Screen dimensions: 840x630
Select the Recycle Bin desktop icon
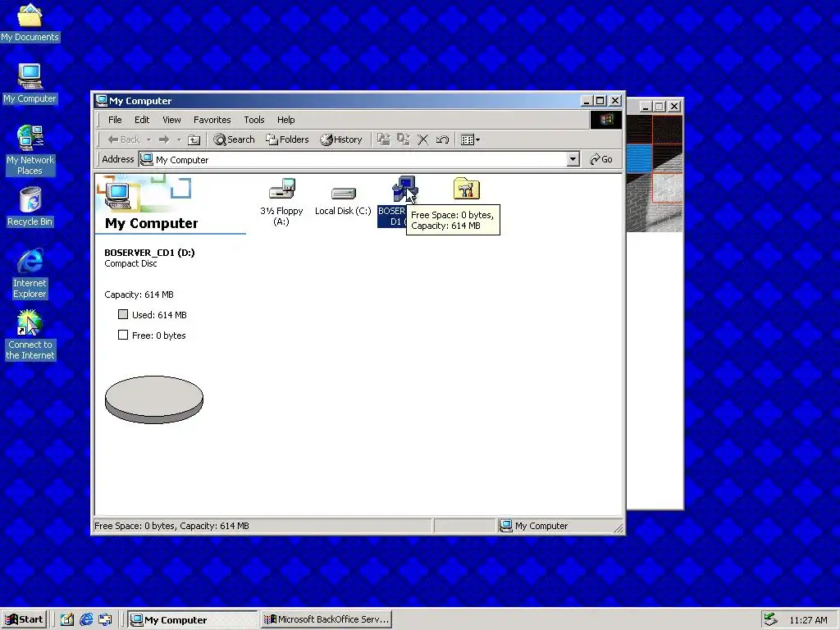pos(30,207)
